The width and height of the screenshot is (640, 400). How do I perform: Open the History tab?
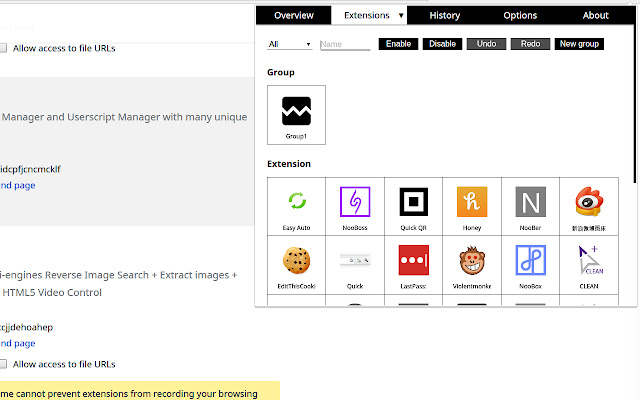445,16
